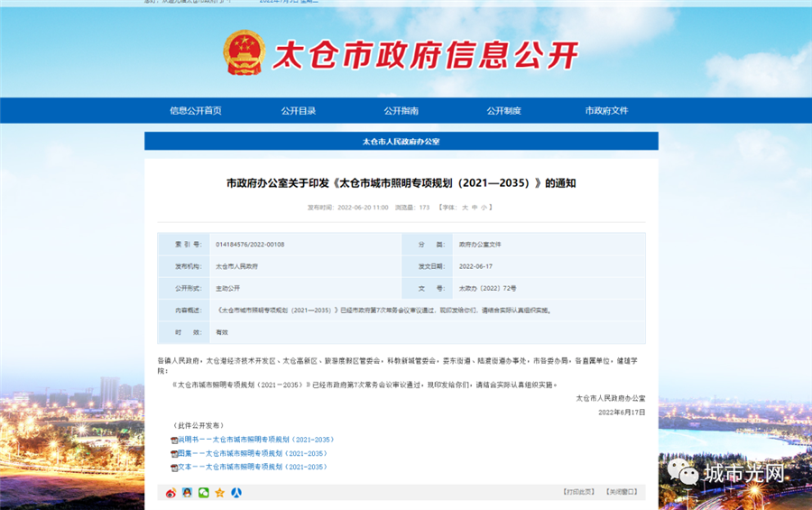Go to the 公开指南 nav item
This screenshot has width=812, height=510.
click(401, 110)
